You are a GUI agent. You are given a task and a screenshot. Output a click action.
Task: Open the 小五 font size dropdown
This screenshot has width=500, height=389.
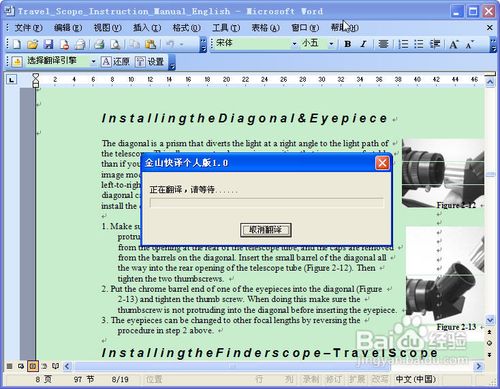(331, 44)
